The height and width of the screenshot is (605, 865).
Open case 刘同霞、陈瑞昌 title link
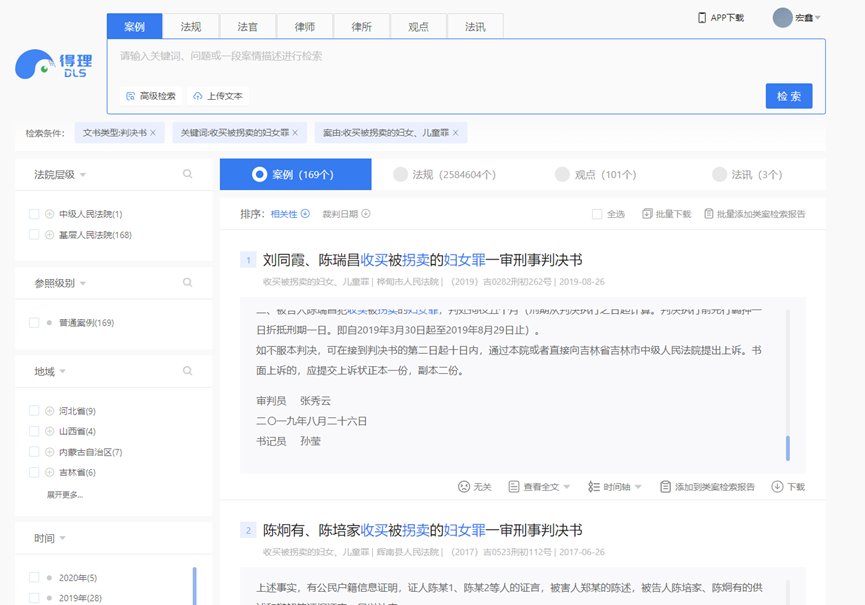pos(423,260)
